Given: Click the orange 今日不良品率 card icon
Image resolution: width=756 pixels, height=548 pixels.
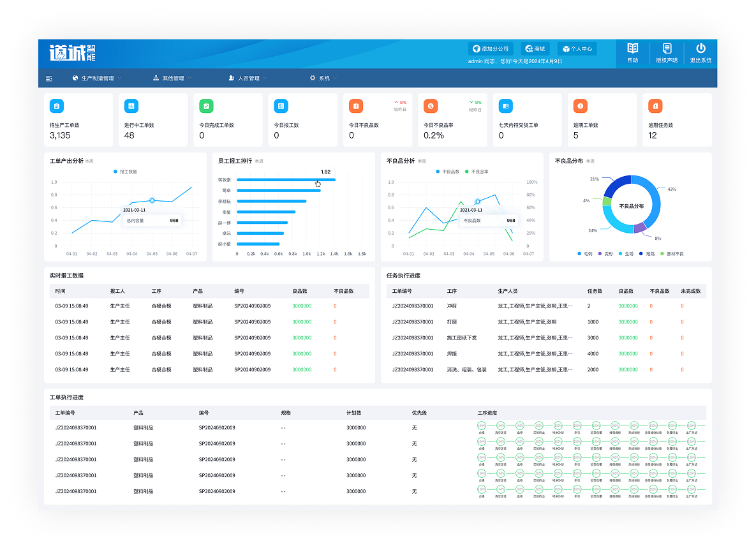Looking at the screenshot, I should (x=431, y=106).
